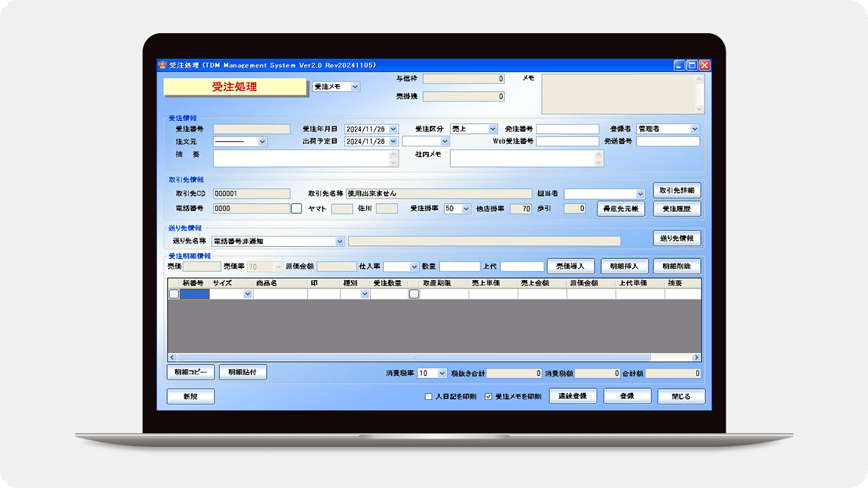Click the 明細コピー button

(x=190, y=372)
